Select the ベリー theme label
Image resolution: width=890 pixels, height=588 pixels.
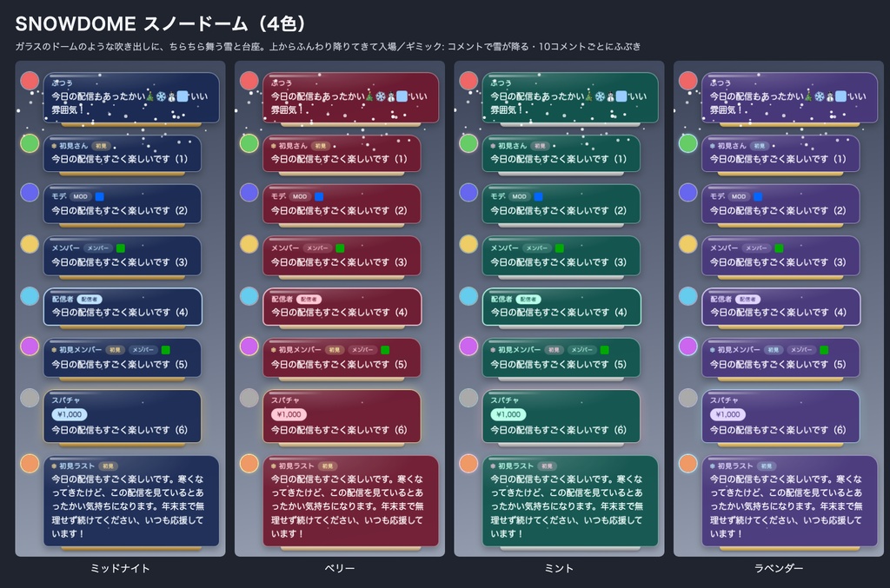pyautogui.click(x=340, y=568)
